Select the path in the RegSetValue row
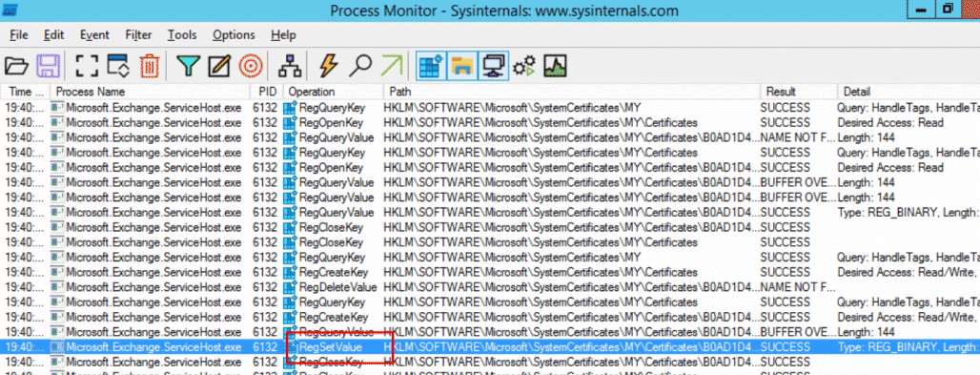The width and height of the screenshot is (980, 375). point(572,346)
